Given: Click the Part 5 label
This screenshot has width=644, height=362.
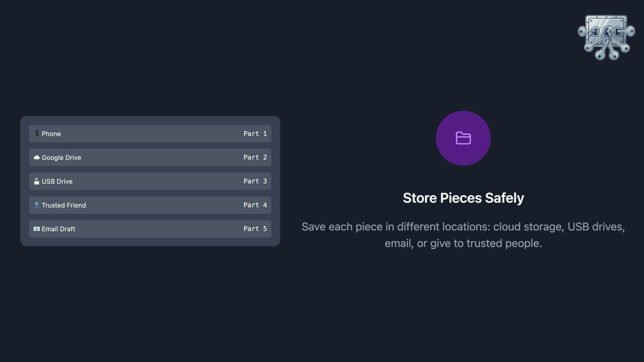Looking at the screenshot, I should click(255, 229).
